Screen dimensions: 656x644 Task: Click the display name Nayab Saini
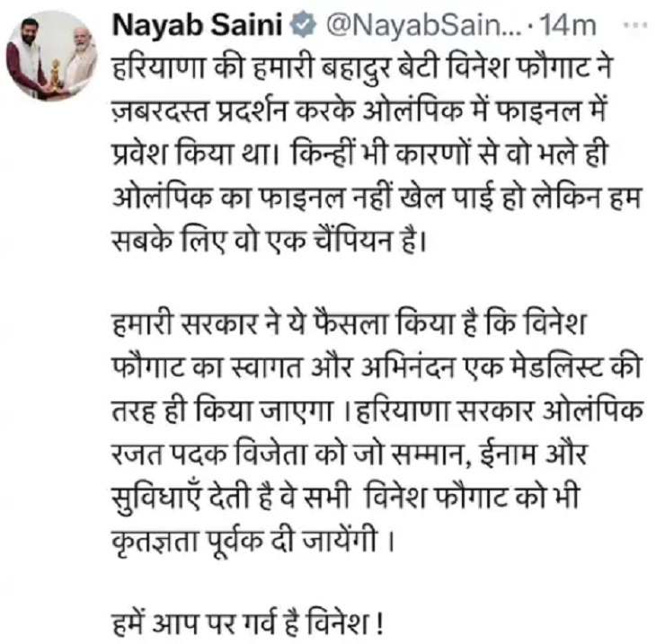tap(200, 25)
